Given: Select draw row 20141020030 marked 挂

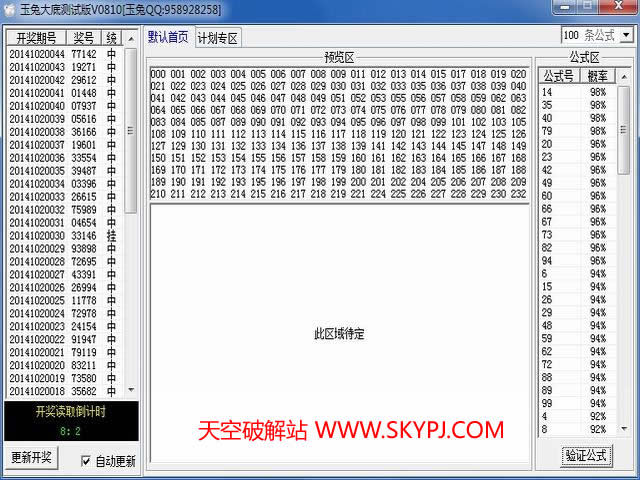Looking at the screenshot, I should click(x=36, y=236).
